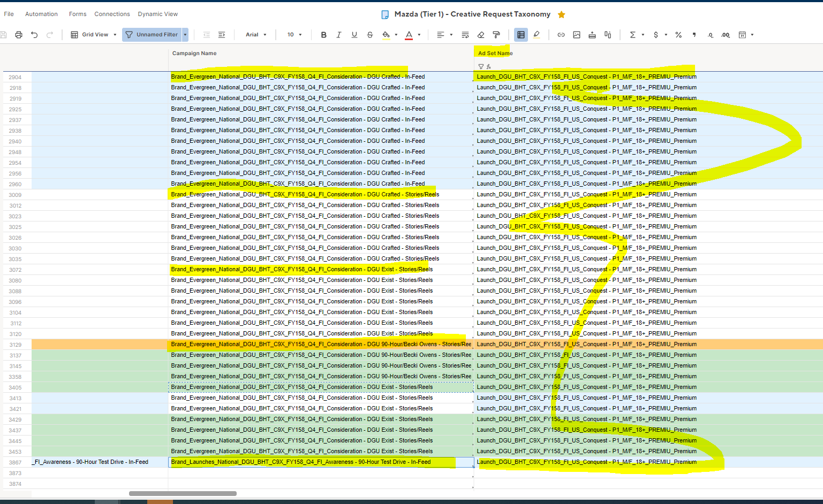Click the Indent icon

tap(222, 35)
